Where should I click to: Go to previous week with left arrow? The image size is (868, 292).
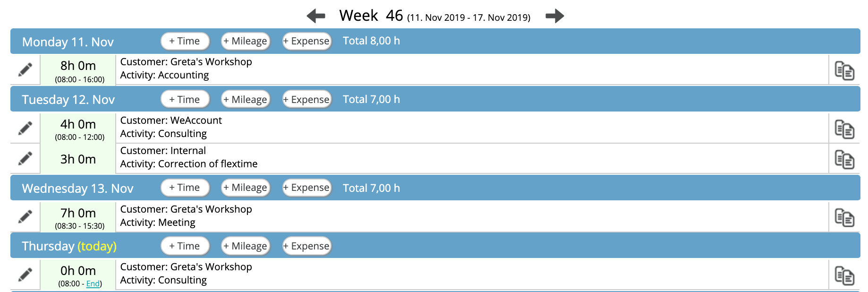point(316,16)
